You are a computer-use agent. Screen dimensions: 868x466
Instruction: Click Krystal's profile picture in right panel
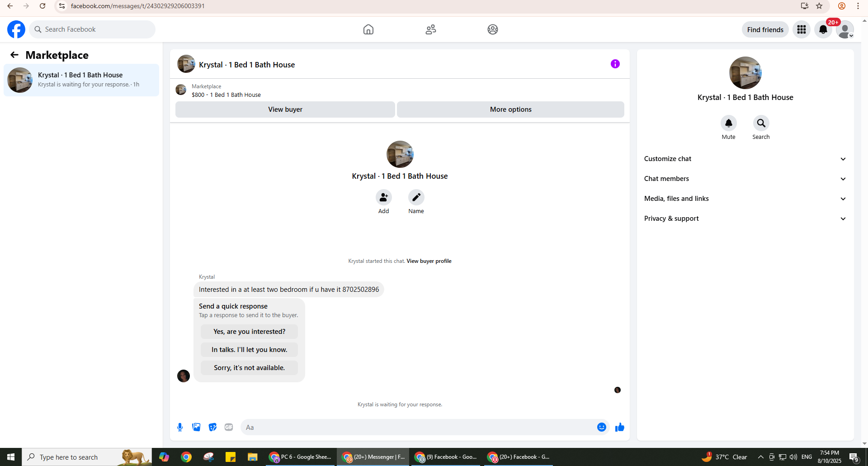(745, 73)
